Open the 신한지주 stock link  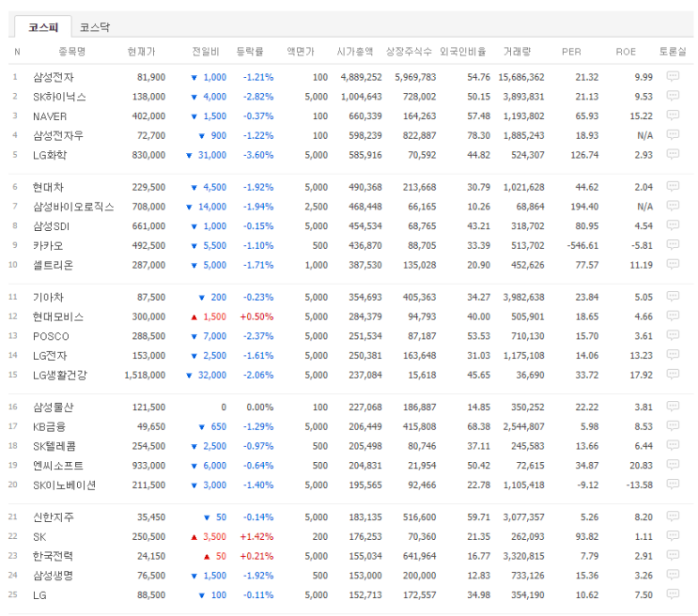(53, 517)
